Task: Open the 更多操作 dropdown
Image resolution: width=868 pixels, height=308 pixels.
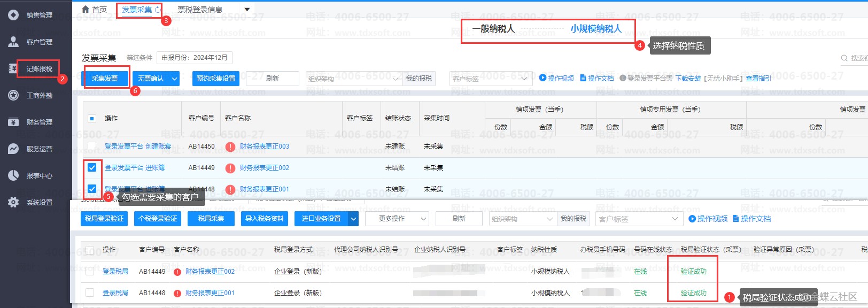Action: click(397, 219)
